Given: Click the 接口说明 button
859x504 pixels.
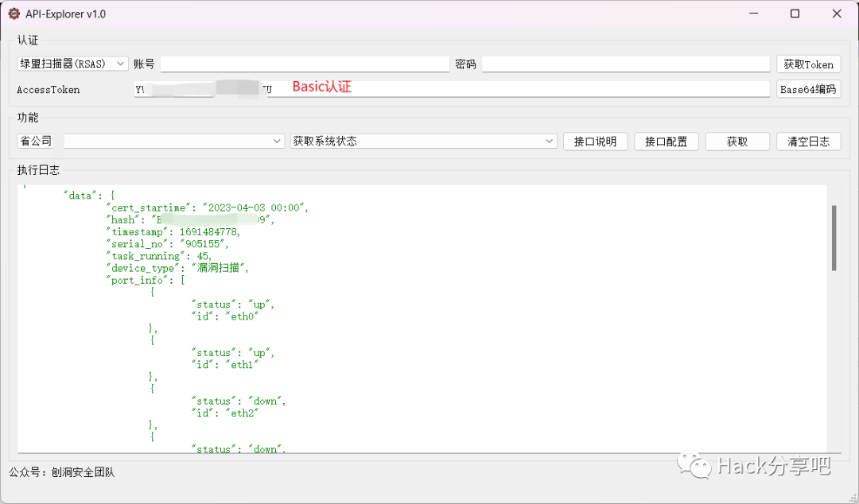Looking at the screenshot, I should (x=595, y=142).
